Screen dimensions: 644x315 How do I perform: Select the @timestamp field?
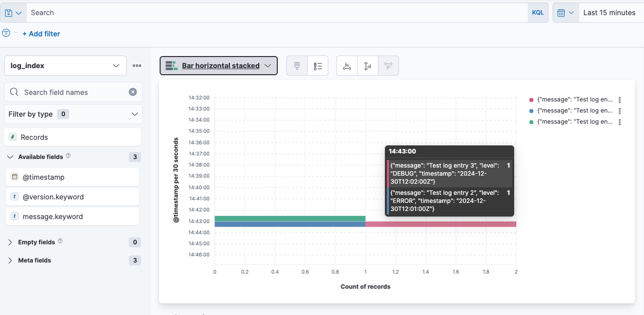click(72, 177)
